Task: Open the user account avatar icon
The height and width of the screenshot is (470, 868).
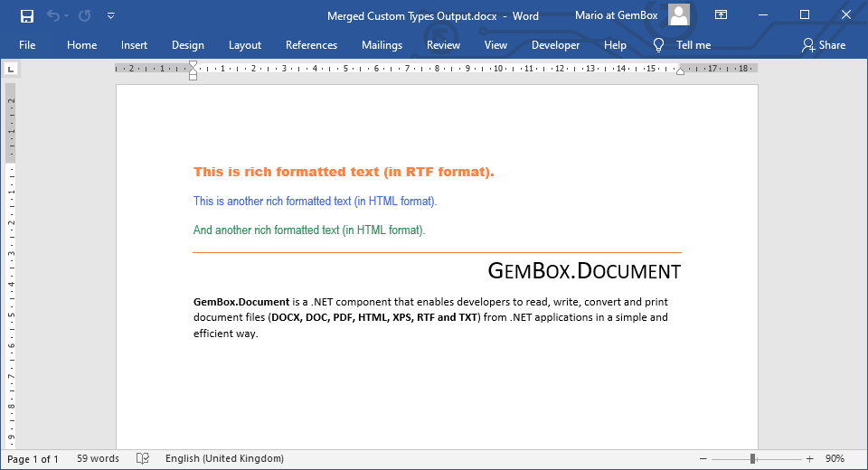Action: click(679, 15)
